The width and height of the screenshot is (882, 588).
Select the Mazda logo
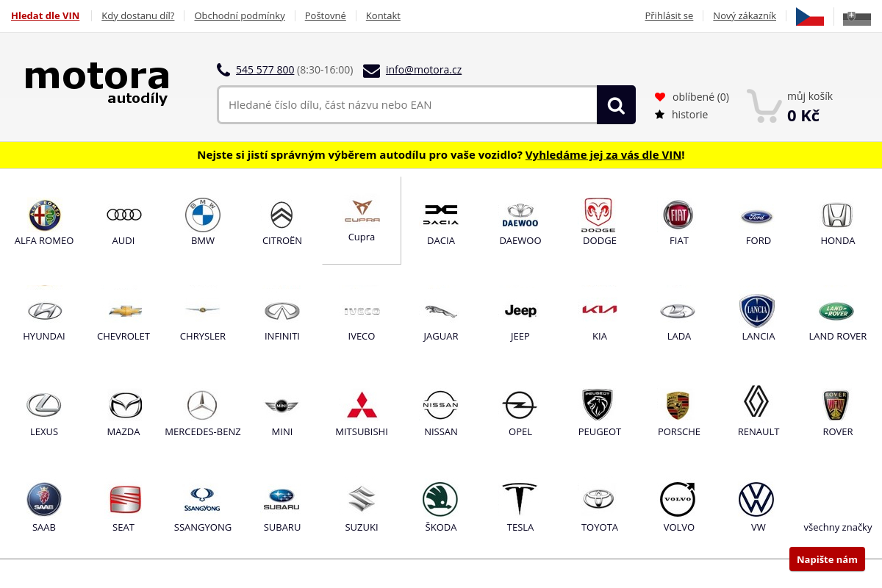pyautogui.click(x=125, y=405)
